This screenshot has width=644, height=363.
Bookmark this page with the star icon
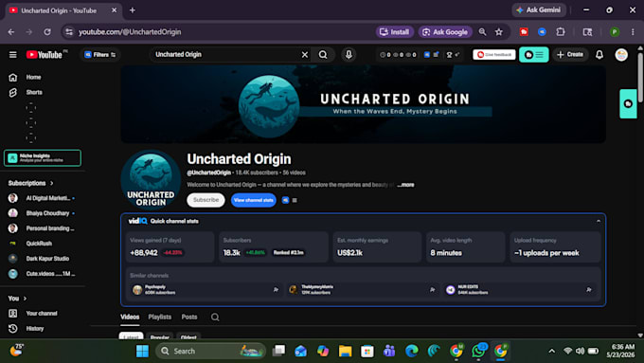click(x=498, y=32)
